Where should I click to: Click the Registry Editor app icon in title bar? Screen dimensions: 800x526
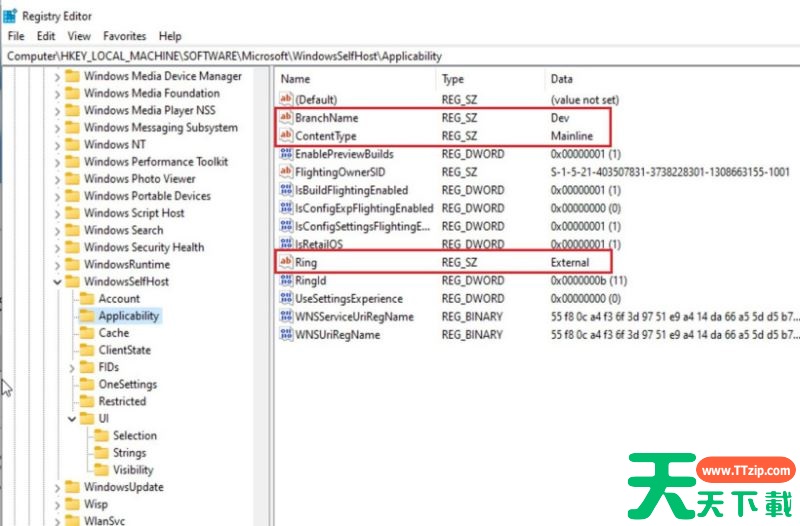pyautogui.click(x=10, y=16)
